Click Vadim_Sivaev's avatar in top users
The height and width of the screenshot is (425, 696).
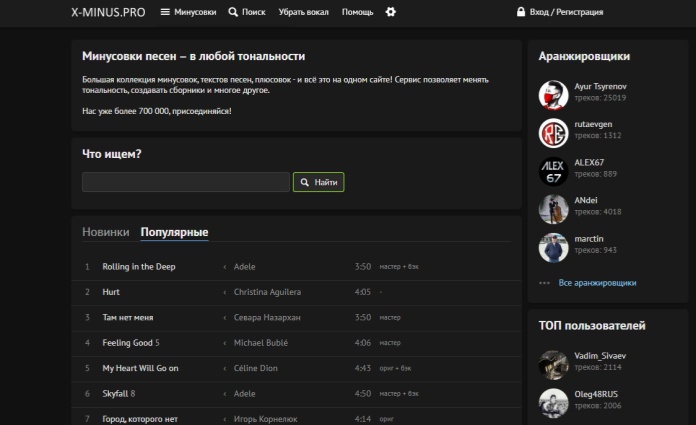pos(553,363)
